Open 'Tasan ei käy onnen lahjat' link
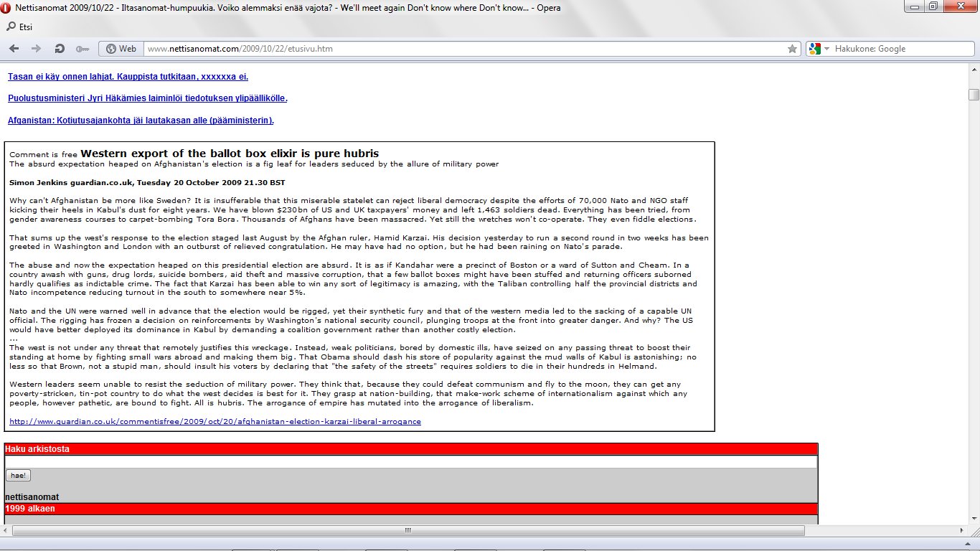The image size is (980, 551). tap(128, 77)
